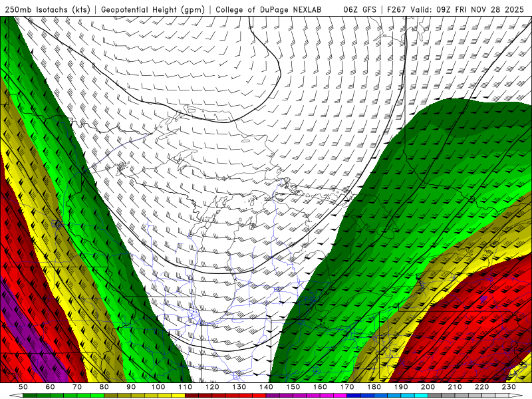Click the '120' color bar label

[x=212, y=387]
